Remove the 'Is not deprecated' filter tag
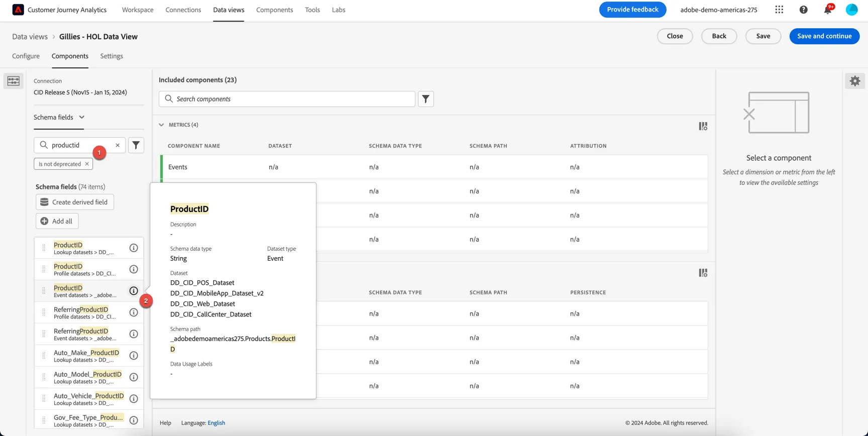 (x=87, y=164)
